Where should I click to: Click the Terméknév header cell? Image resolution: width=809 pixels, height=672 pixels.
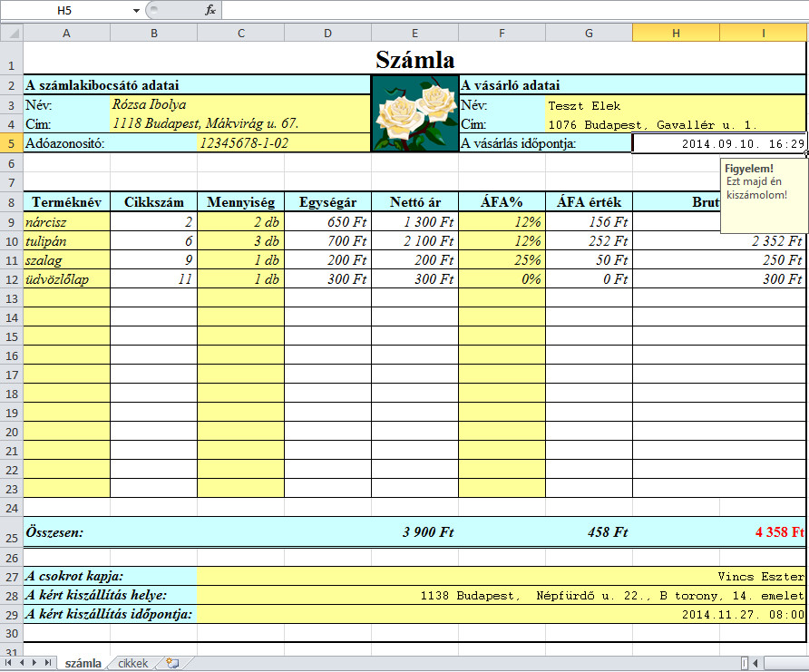pos(66,201)
